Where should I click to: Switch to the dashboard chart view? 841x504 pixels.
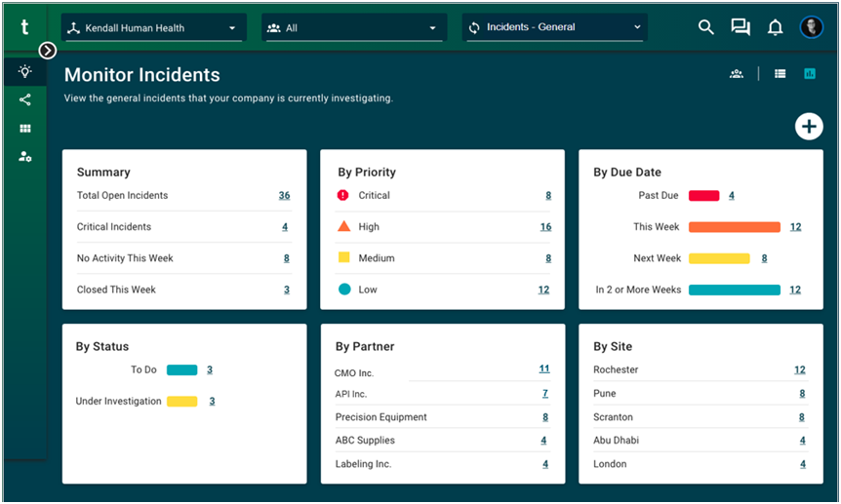click(810, 74)
